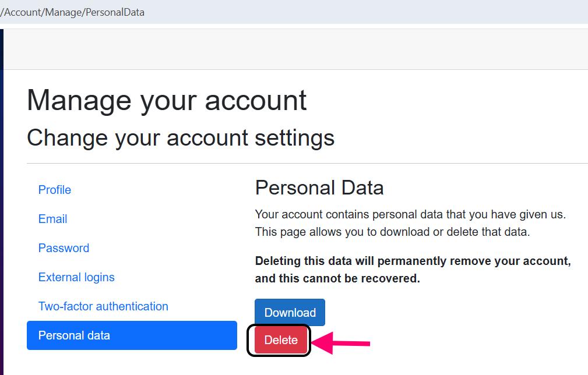Image resolution: width=588 pixels, height=375 pixels.
Task: Click the 'and this cannot be recovered' text
Action: (x=337, y=278)
